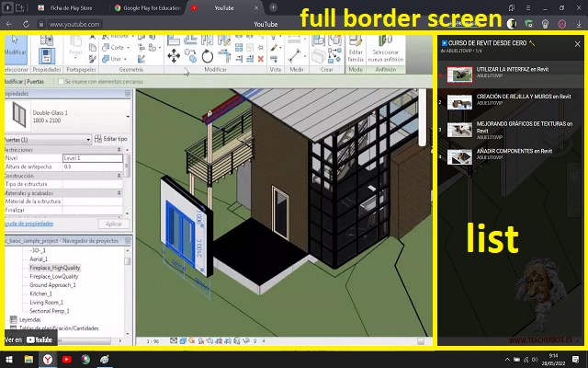Open the browser hamburger menu
This screenshot has height=368, width=588.
pos(528,7)
